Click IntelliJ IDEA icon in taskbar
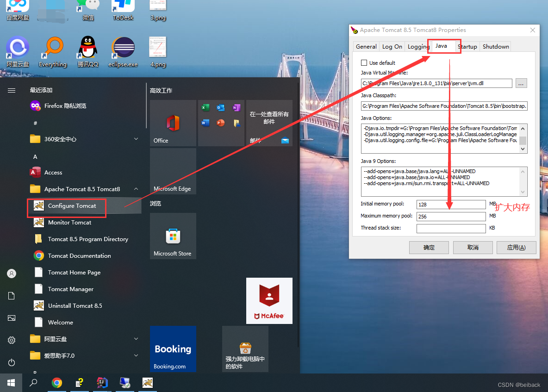548x392 pixels. click(x=102, y=383)
